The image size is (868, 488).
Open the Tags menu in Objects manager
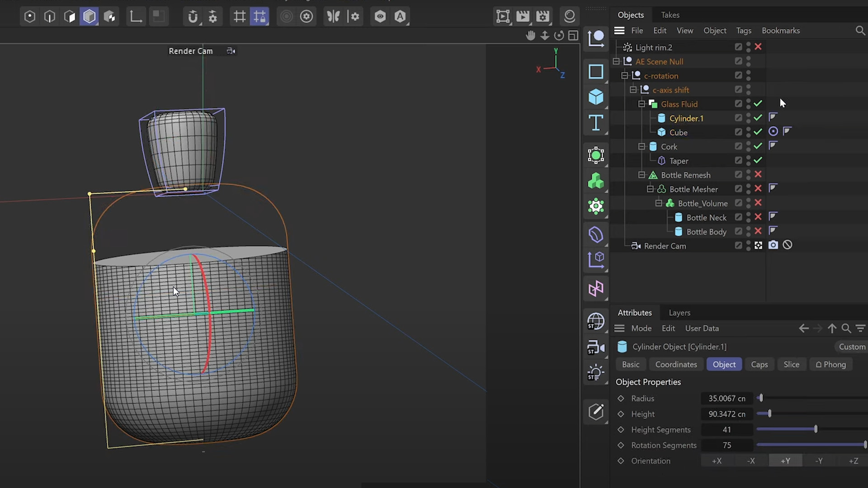tap(743, 30)
